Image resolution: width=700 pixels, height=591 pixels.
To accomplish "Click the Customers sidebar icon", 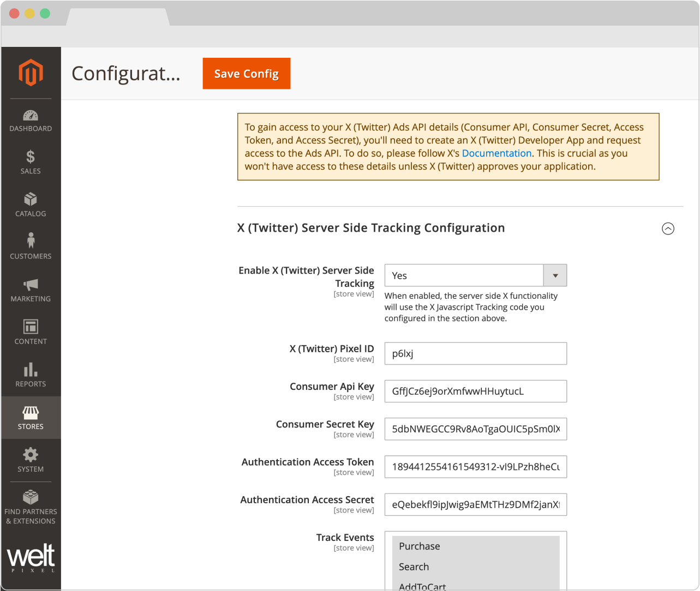I will point(31,247).
